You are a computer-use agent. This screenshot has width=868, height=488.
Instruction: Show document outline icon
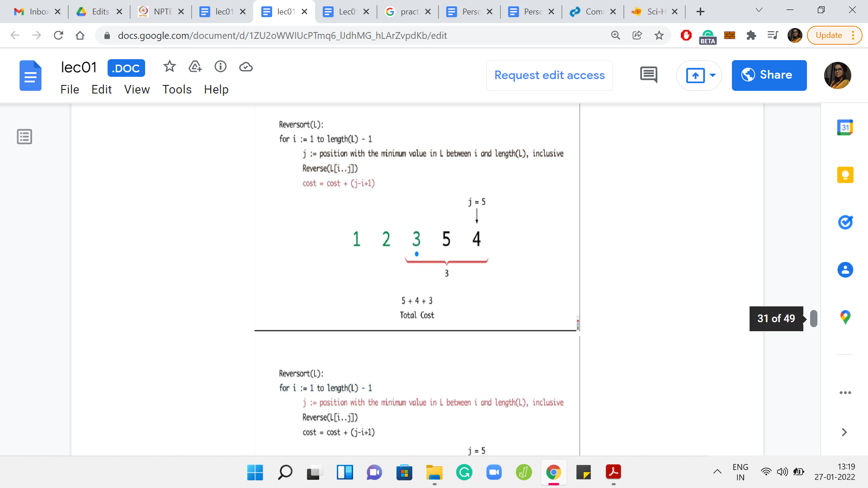click(24, 136)
